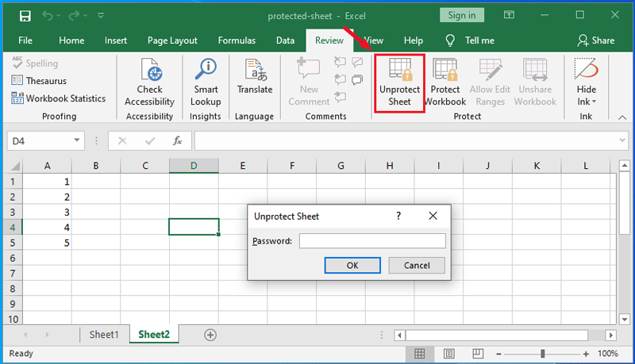This screenshot has width=635, height=364.
Task: Open Ribbon Display Options icon
Action: (509, 15)
